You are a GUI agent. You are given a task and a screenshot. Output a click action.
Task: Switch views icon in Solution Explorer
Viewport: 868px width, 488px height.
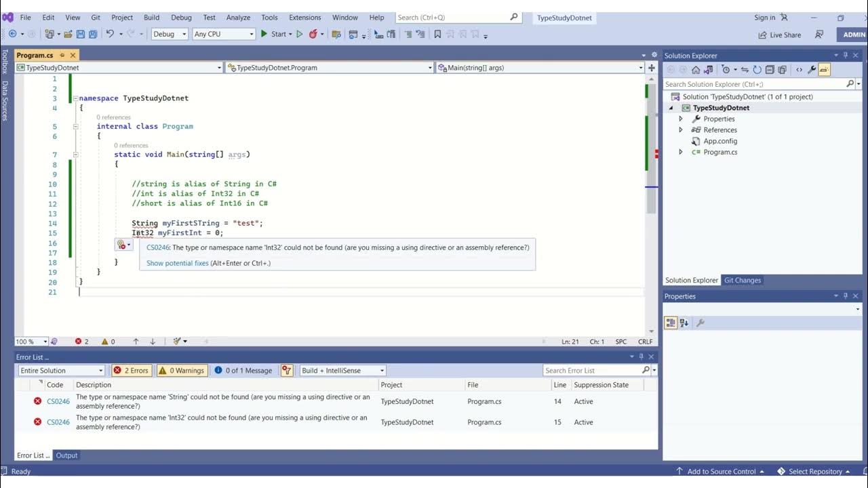point(708,69)
